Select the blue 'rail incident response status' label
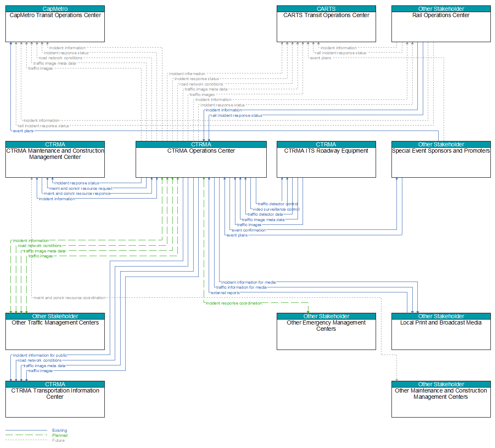495x448 pixels. click(237, 116)
